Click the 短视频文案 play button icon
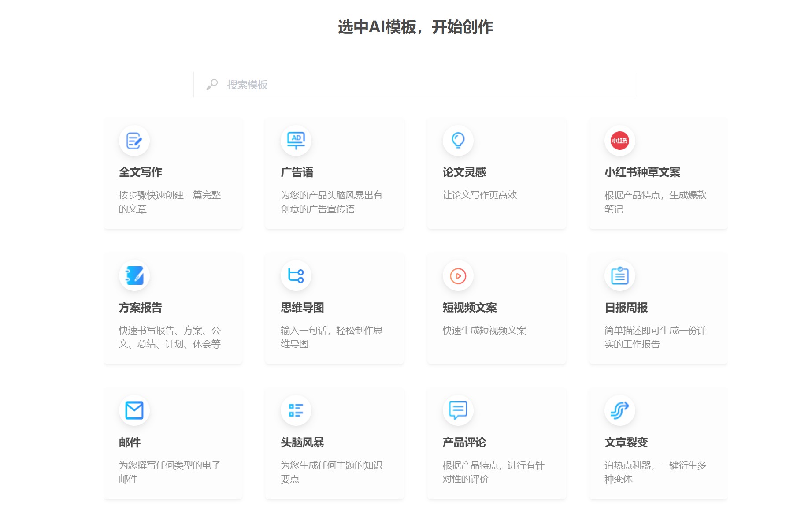This screenshot has width=812, height=506. tap(458, 275)
